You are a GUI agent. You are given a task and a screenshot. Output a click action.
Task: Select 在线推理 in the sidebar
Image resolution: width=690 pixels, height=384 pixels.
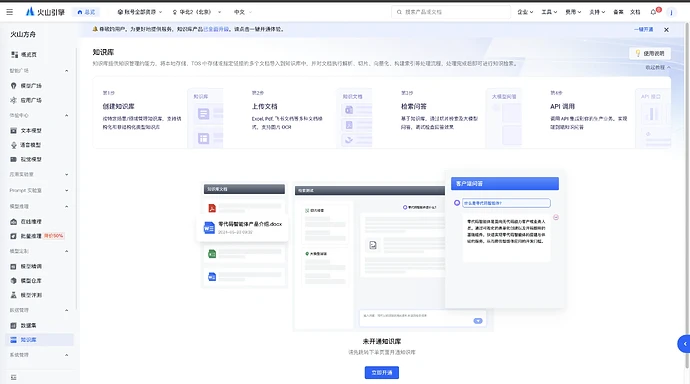pyautogui.click(x=26, y=221)
